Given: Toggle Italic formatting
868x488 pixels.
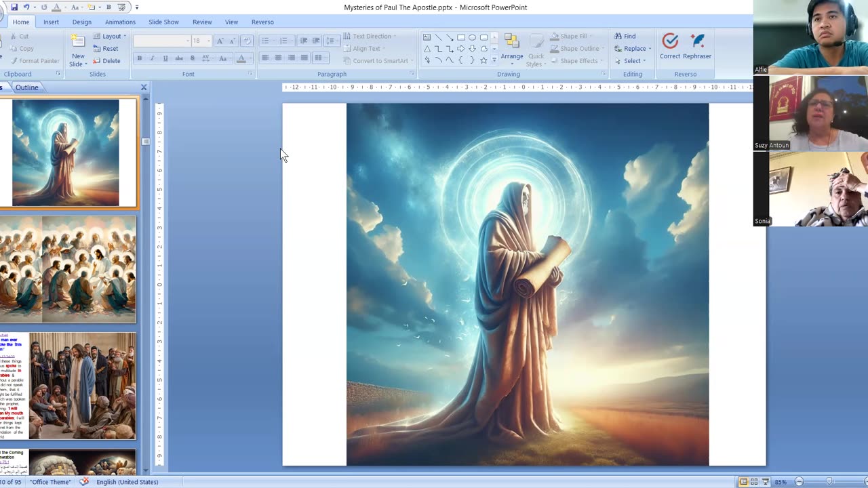Looking at the screenshot, I should pyautogui.click(x=153, y=58).
